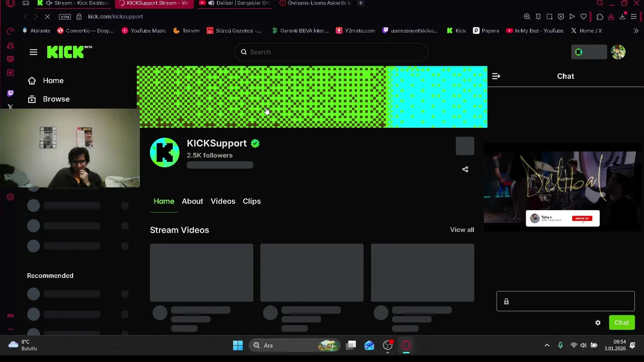Open the user avatar menu
The image size is (644, 362).
[x=618, y=52]
